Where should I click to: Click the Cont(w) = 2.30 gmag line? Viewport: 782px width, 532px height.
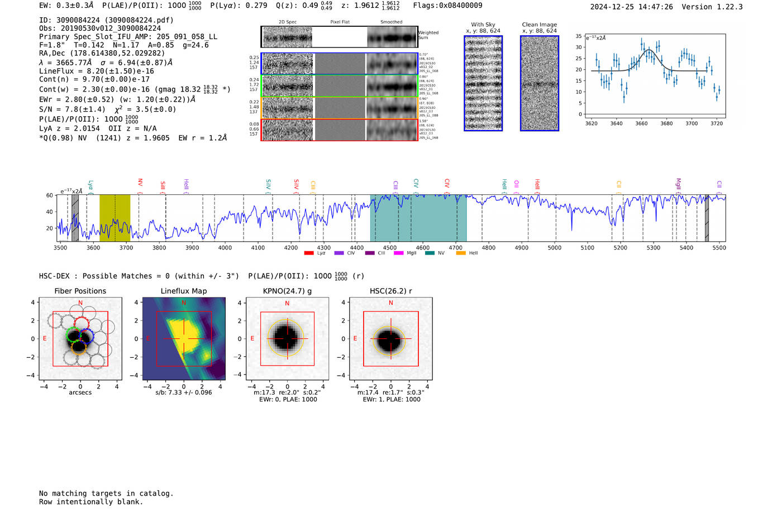pyautogui.click(x=135, y=89)
